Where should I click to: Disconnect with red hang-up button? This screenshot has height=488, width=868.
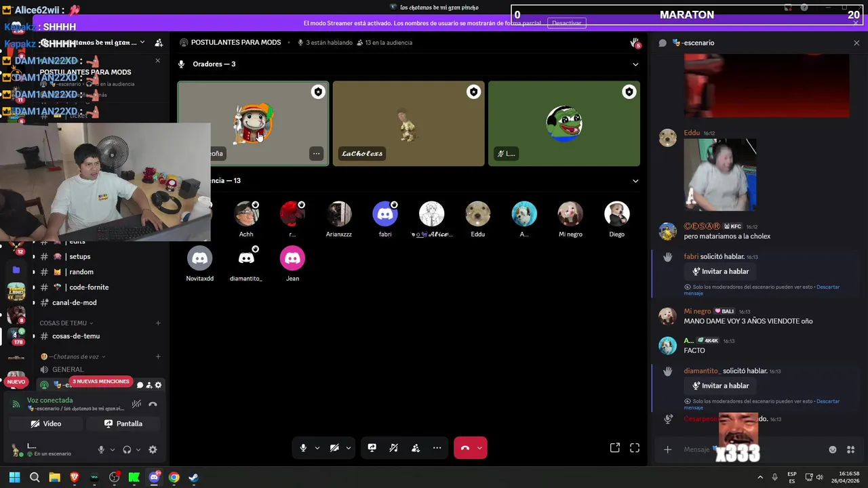click(x=465, y=448)
